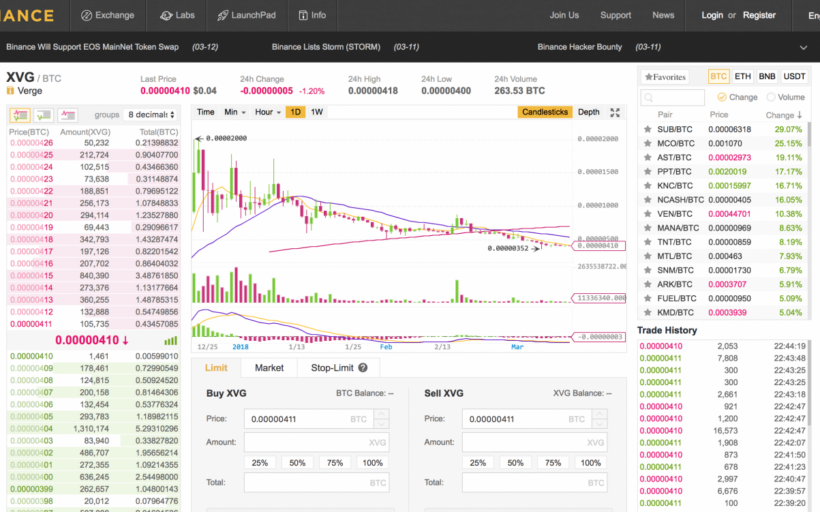Viewport: 820px width, 512px height.
Task: Expand the chart to fullscreen
Action: point(615,113)
